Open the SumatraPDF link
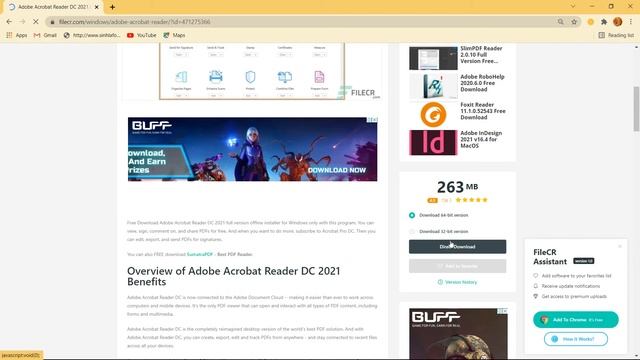The width and height of the screenshot is (640, 360). coord(200,254)
